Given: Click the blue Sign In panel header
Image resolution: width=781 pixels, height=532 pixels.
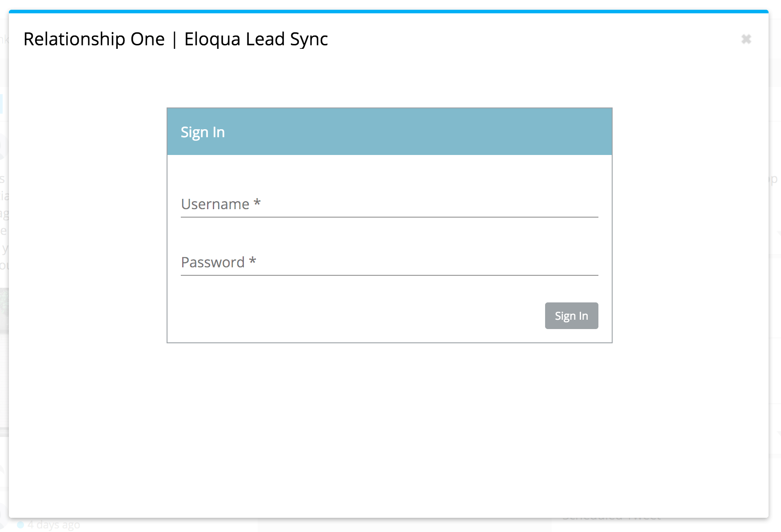Looking at the screenshot, I should (x=389, y=132).
